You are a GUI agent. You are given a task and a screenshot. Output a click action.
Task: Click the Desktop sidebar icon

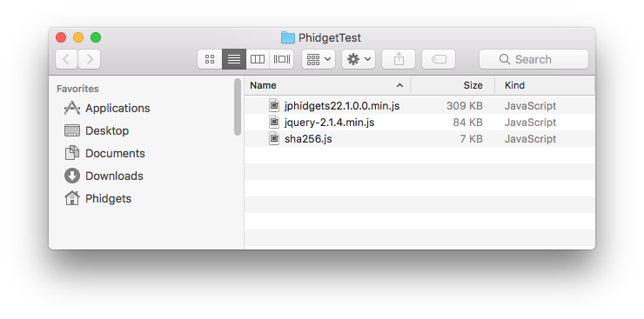pos(72,130)
